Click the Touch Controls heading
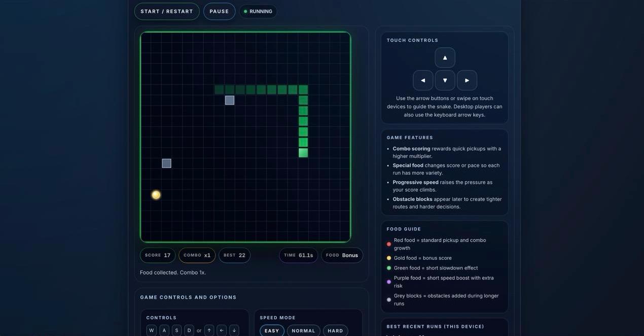Screen dimensions: 644x336 coord(412,40)
